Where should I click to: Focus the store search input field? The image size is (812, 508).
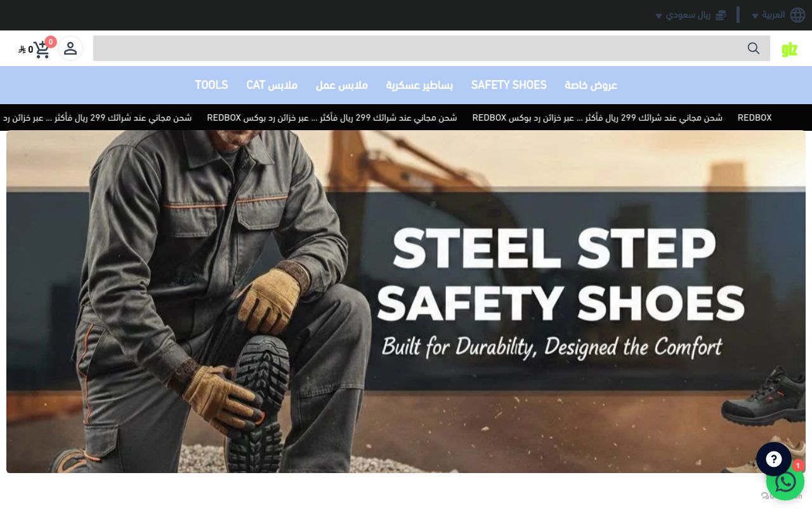431,48
